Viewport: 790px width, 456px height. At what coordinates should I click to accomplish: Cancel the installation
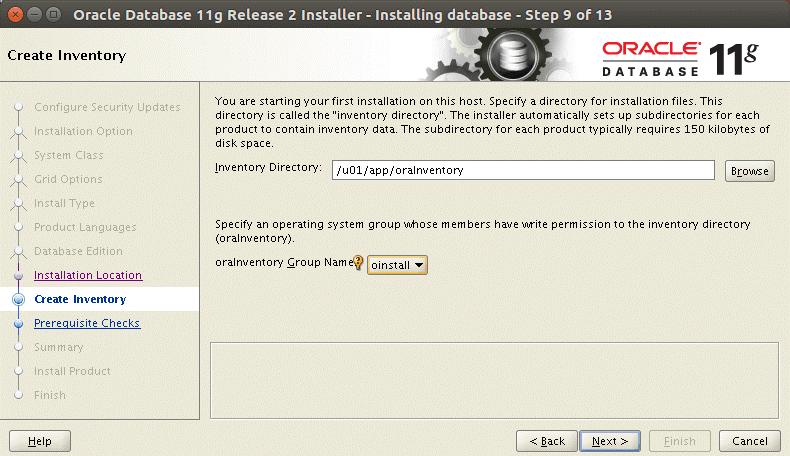[x=750, y=441]
